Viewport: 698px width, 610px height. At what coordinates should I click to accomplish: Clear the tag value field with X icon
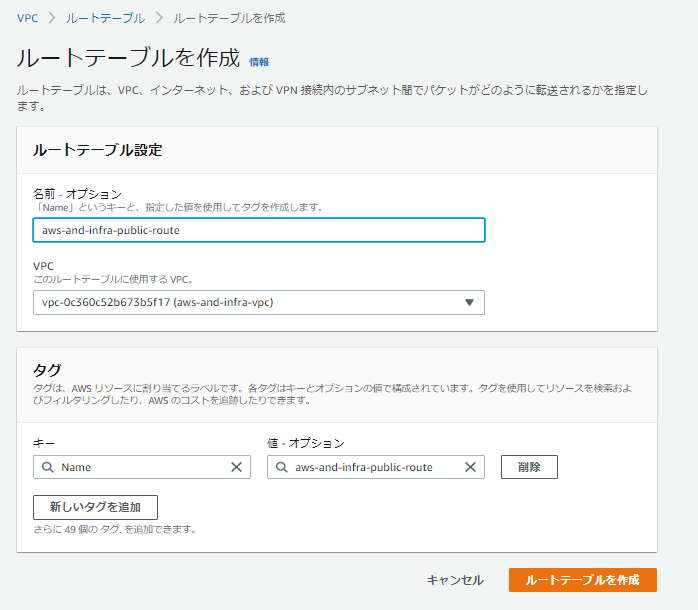pyautogui.click(x=470, y=467)
